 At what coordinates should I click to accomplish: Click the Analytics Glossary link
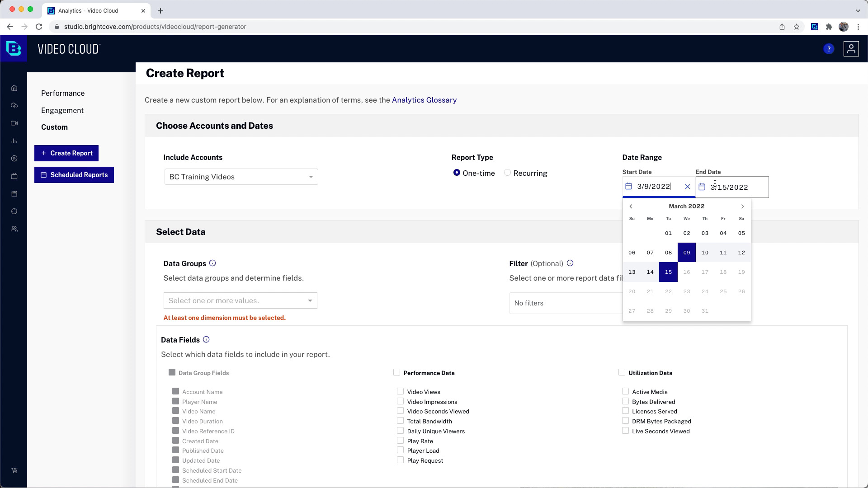(x=424, y=99)
